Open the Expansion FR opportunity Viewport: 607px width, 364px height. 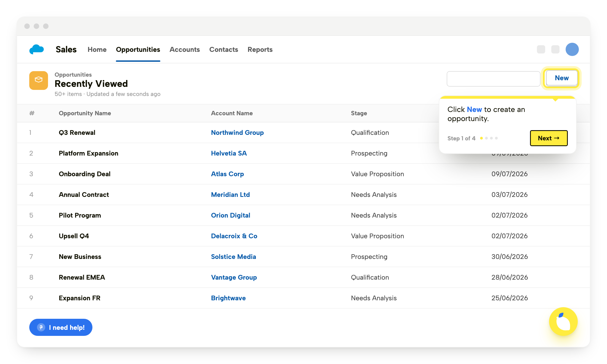79,298
